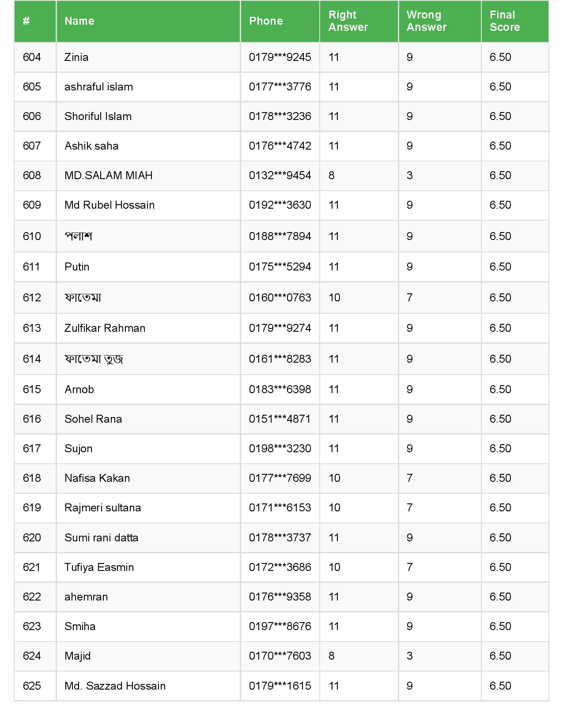Click the name Sumi rani datta
The height and width of the screenshot is (728, 563).
(x=101, y=538)
